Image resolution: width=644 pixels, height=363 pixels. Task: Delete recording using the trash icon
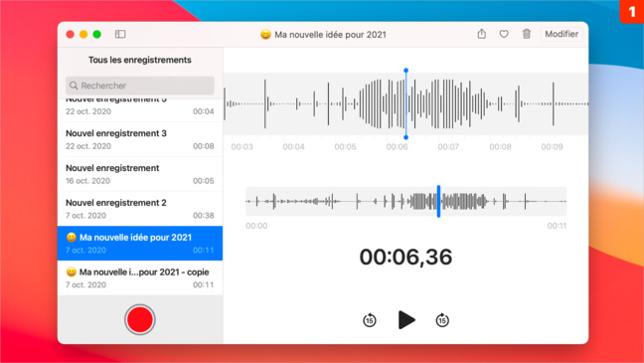[x=527, y=34]
